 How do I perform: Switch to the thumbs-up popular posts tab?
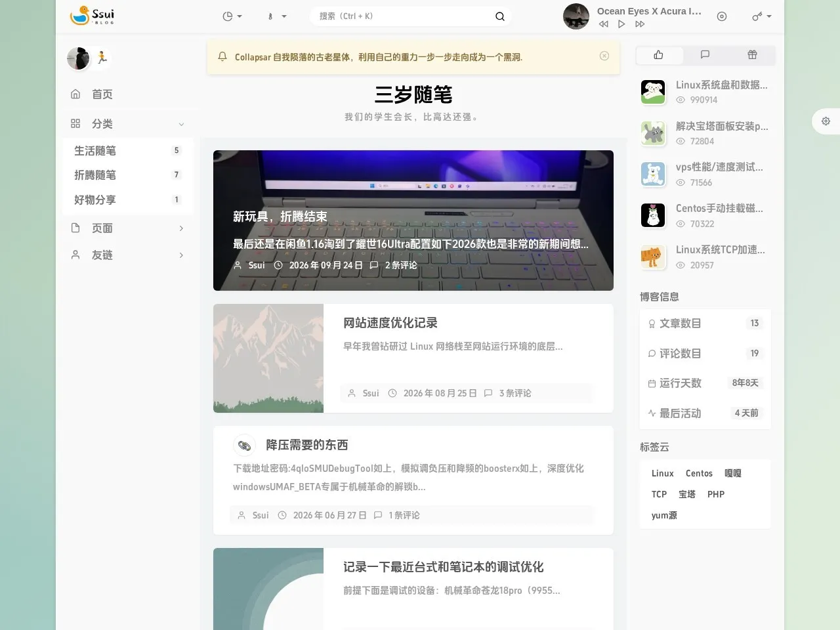point(659,55)
